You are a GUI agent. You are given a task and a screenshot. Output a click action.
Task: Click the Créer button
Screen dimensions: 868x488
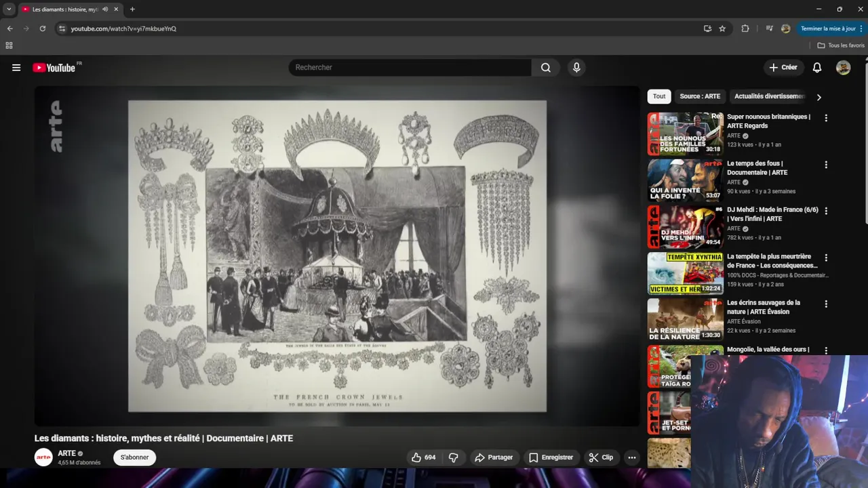783,67
